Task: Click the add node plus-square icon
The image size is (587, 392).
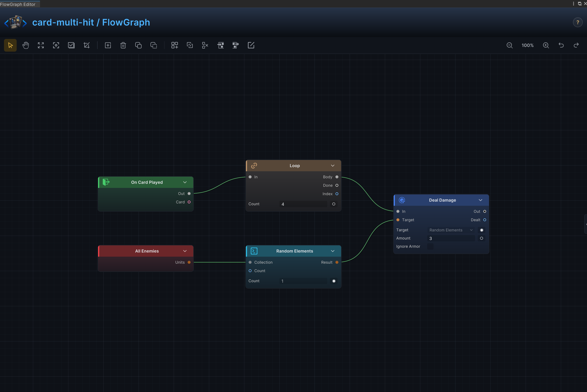Action: point(108,45)
